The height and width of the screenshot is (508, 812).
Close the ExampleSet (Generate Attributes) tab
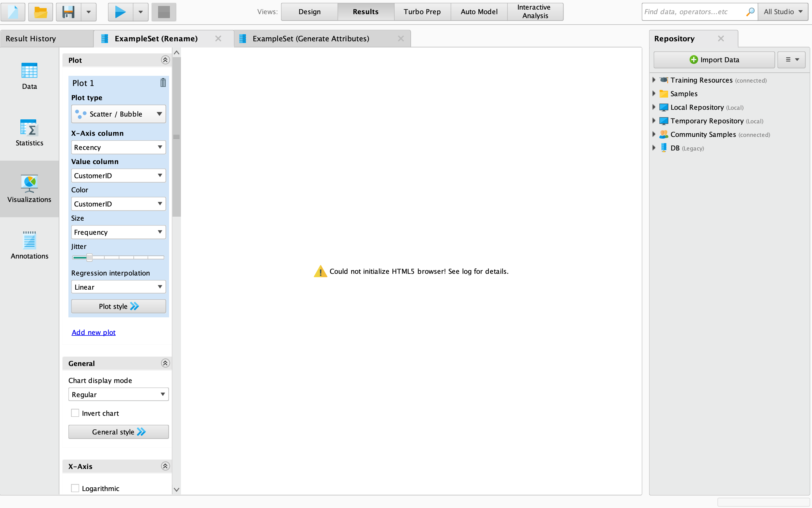pyautogui.click(x=401, y=39)
